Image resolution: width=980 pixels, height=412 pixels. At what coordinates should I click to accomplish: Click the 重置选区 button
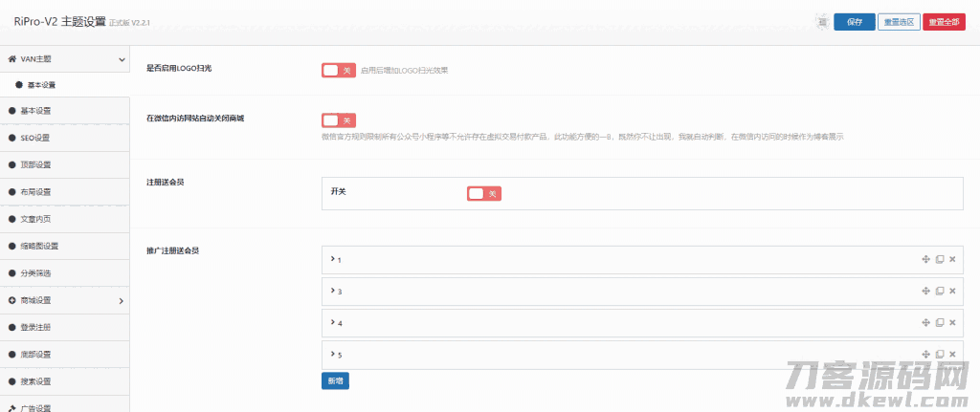899,22
